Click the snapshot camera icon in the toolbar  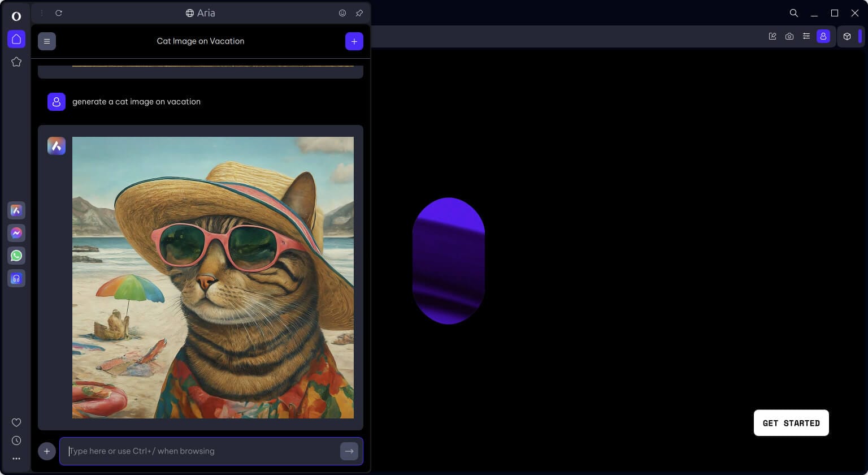tap(789, 36)
